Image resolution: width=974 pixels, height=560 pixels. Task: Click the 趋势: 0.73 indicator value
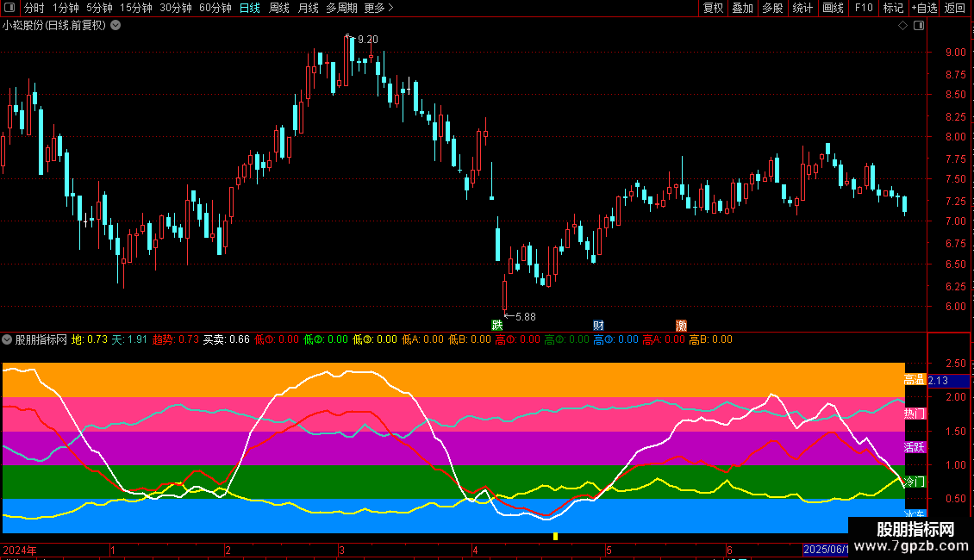[x=176, y=339]
